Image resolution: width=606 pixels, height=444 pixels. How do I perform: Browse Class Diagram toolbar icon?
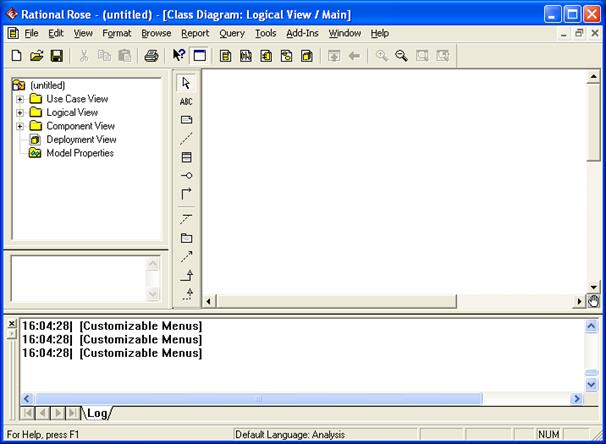(x=225, y=56)
